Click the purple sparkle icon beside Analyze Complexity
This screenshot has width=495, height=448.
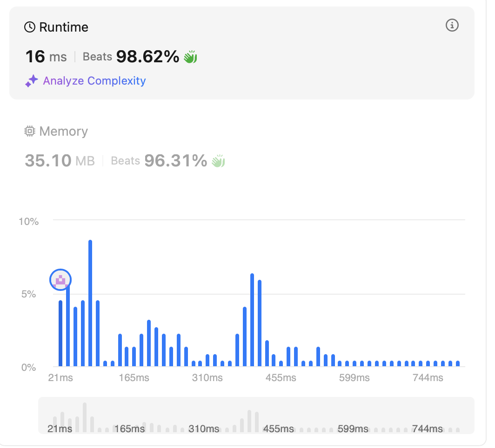31,81
